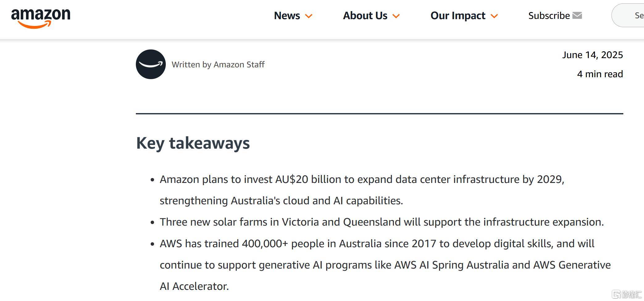Click the Written by Amazon Staff byline

(x=218, y=64)
